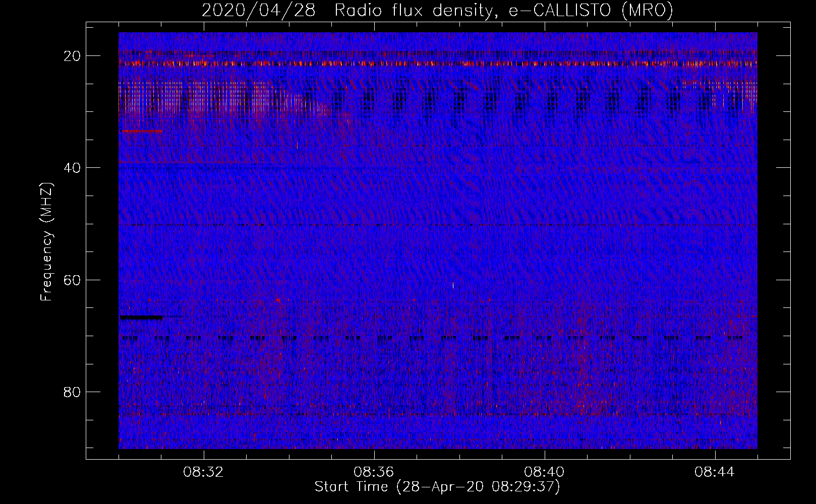Select the 20 frequency tick label

(73, 55)
